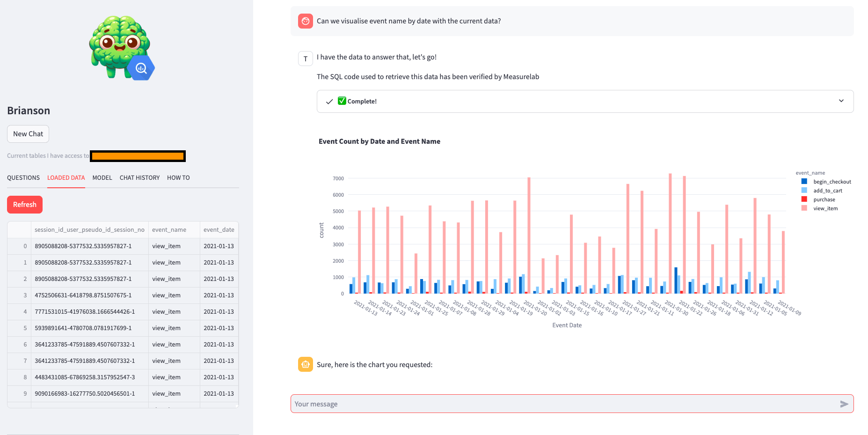The image size is (868, 435).
Task: Click the 7000 y-axis tick label
Action: [x=338, y=178]
